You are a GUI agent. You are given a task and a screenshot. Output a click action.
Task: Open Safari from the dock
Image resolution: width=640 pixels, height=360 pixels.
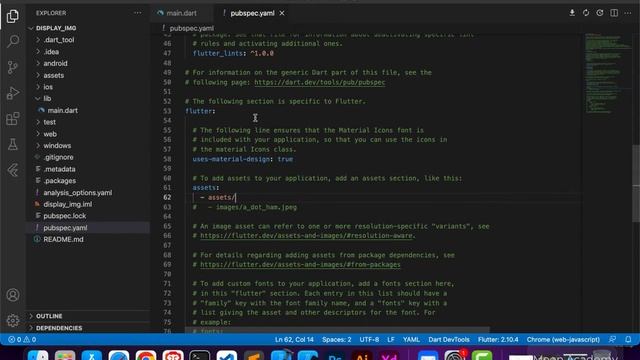point(119,356)
